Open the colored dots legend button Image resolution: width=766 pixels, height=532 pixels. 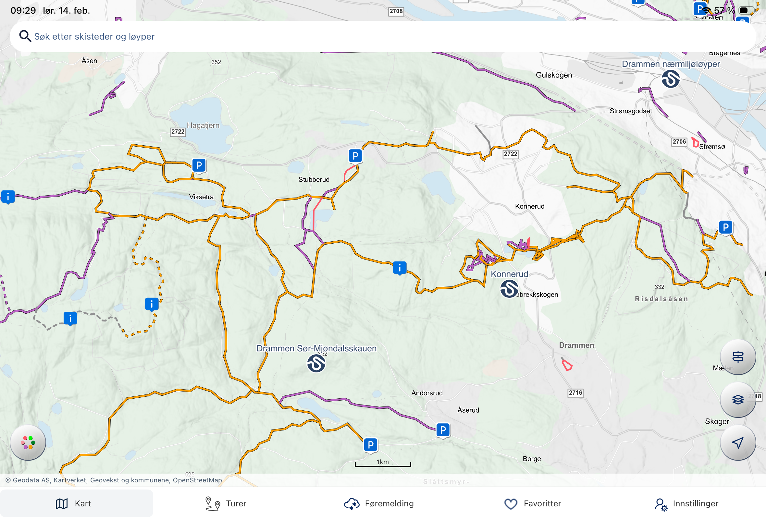tap(28, 442)
